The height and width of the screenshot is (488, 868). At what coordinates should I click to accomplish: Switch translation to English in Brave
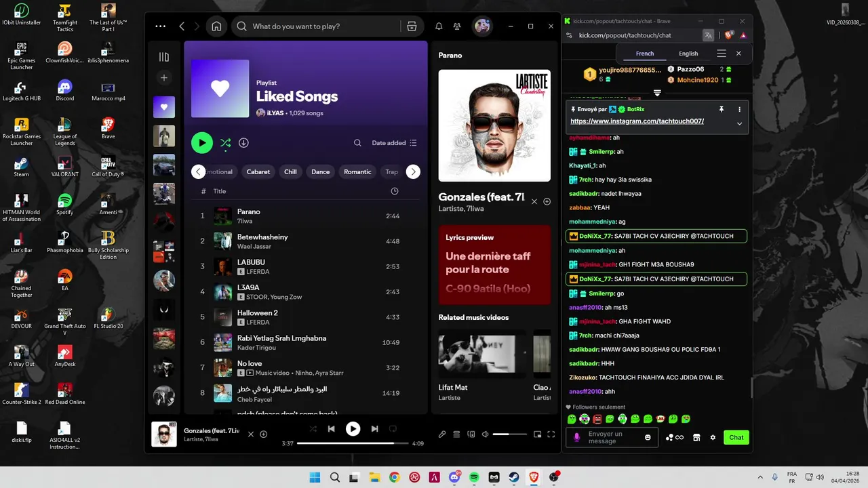688,54
